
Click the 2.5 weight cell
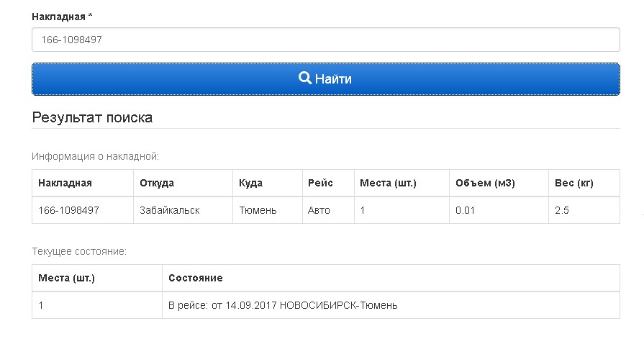[x=562, y=210]
